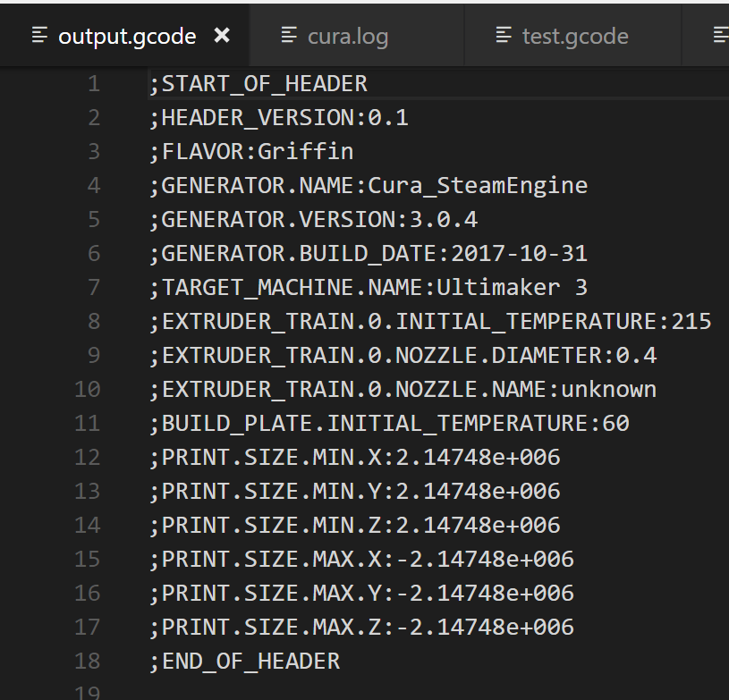Close the output.gcode tab
The height and width of the screenshot is (700, 729).
point(221,36)
